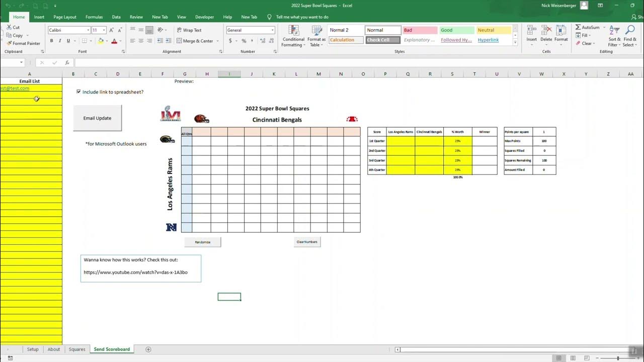Click the Delete cells icon

(546, 30)
